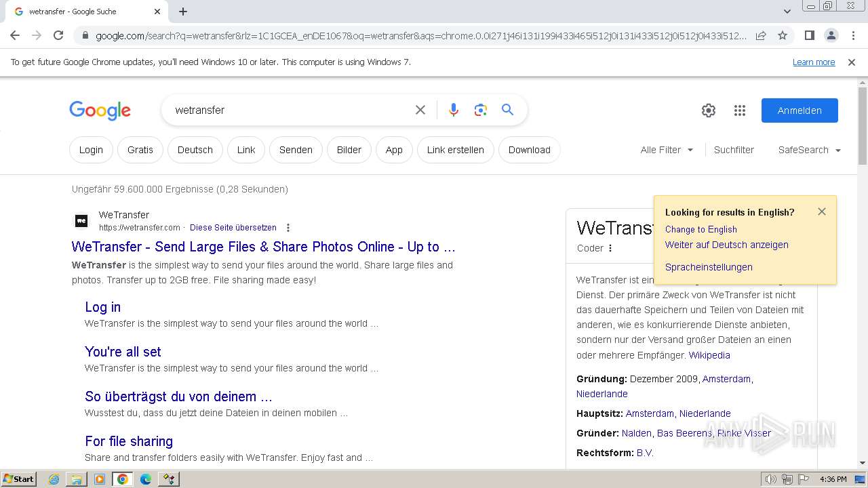Image resolution: width=868 pixels, height=488 pixels.
Task: Submit search with magnifier icon
Action: point(507,110)
